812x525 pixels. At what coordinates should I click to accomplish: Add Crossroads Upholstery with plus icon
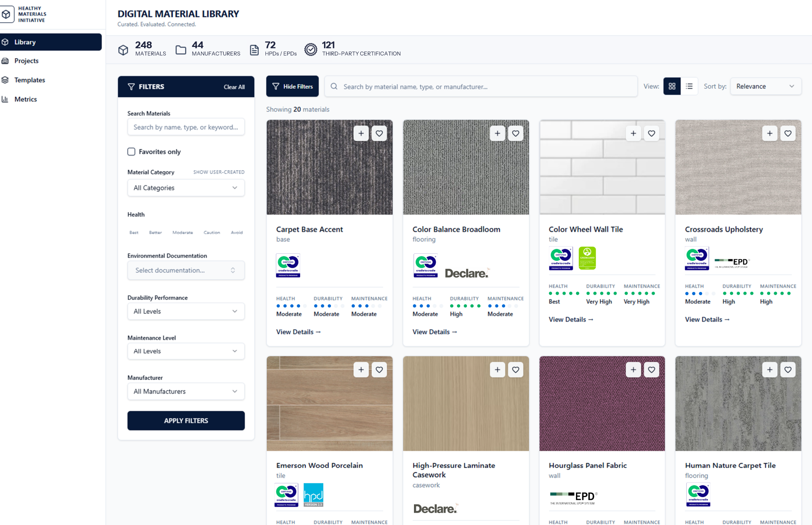pyautogui.click(x=770, y=133)
